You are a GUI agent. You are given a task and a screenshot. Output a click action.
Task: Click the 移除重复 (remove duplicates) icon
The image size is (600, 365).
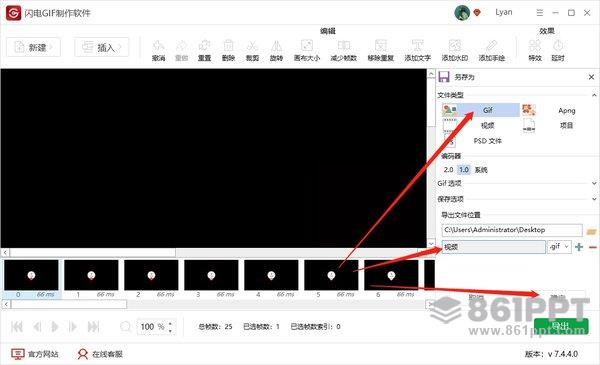[x=380, y=50]
